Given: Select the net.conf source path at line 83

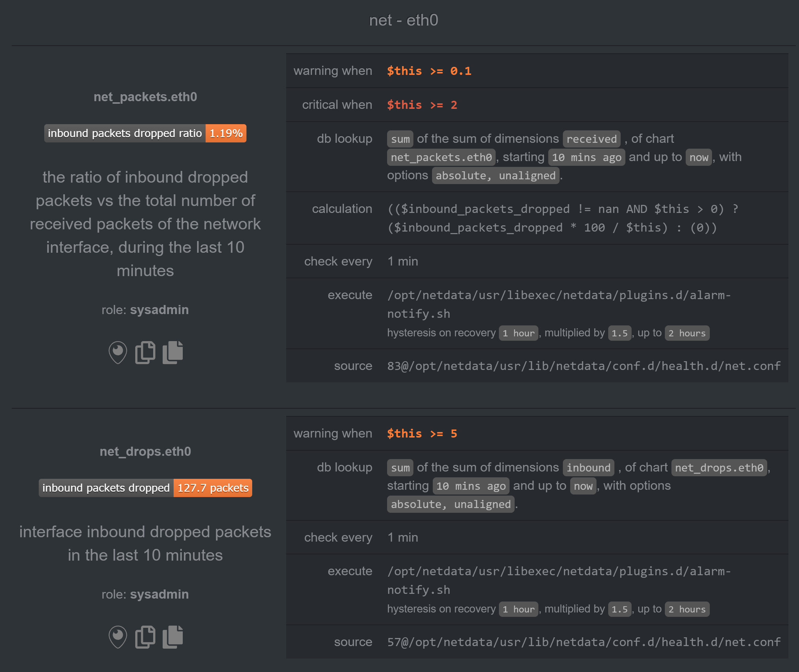Looking at the screenshot, I should [584, 366].
